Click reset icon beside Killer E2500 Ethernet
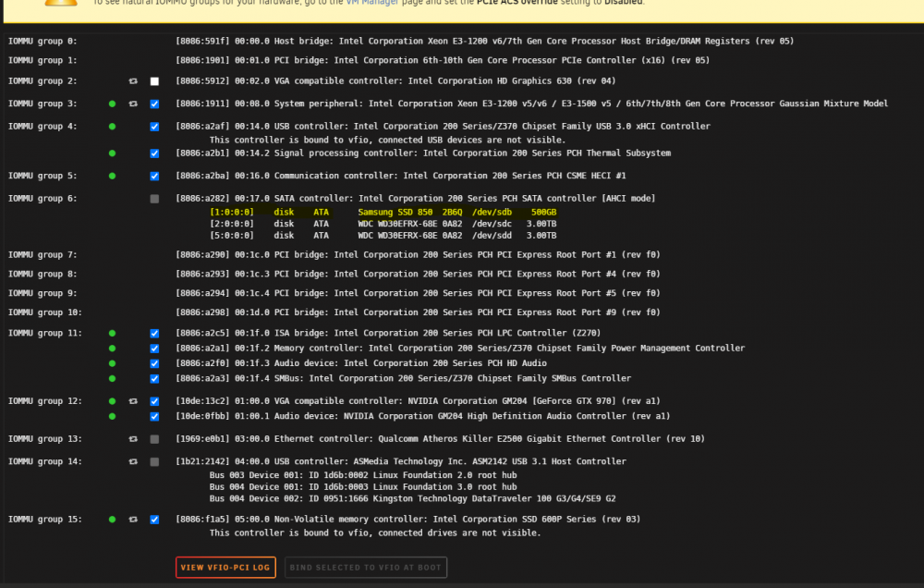Screen dimensions: 924x588 (133, 439)
